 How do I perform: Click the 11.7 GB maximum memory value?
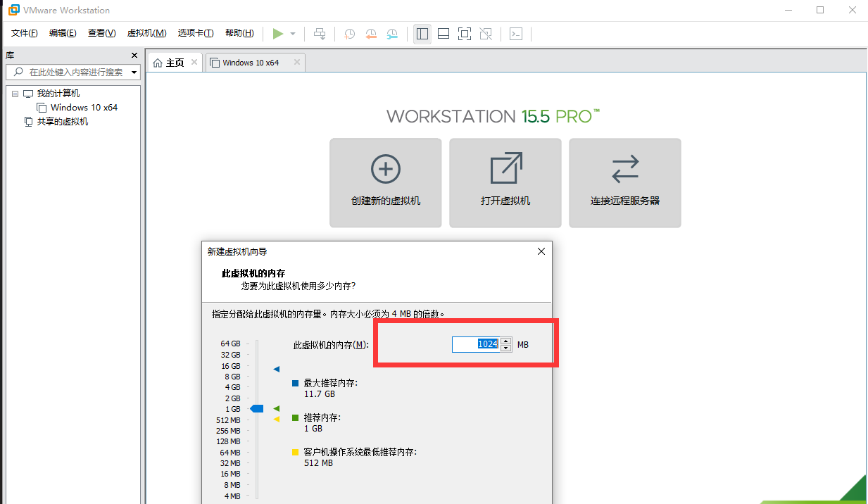pyautogui.click(x=320, y=394)
